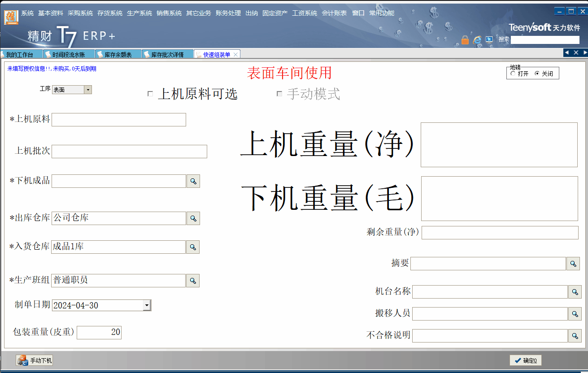Select the 打开 radio button for 地磅
The image size is (588, 373).
tap(513, 74)
